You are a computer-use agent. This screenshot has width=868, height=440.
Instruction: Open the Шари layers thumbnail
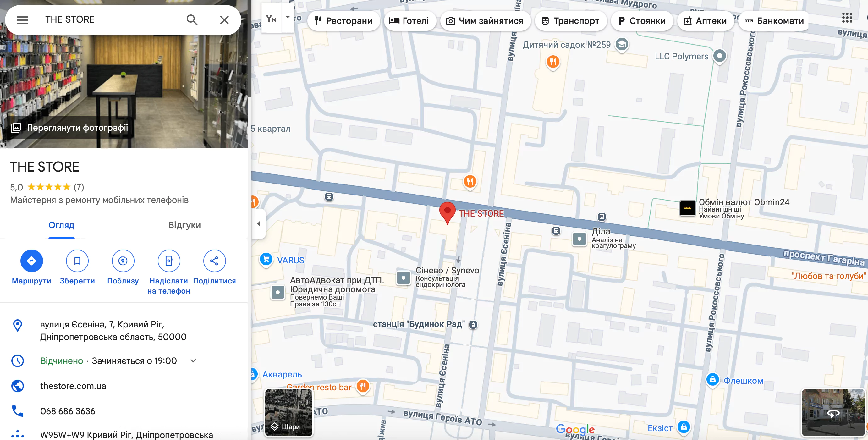coord(289,412)
